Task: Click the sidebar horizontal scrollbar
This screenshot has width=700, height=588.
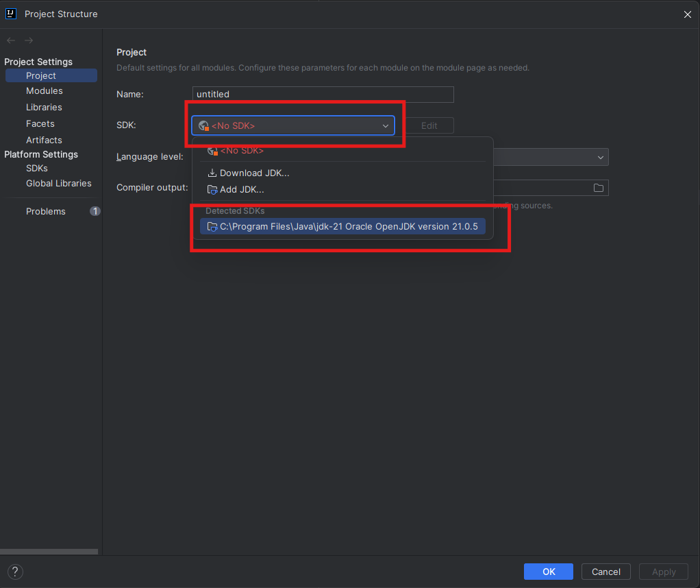Action: [49, 552]
